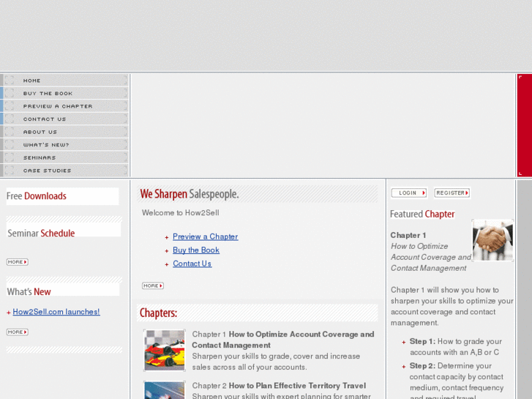Click Step 1 text in Featured Chapter
Image resolution: width=532 pixels, height=399 pixels.
tap(454, 347)
